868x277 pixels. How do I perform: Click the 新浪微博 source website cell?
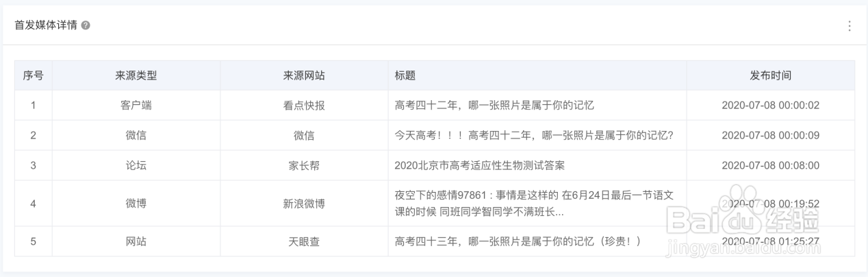pos(304,204)
